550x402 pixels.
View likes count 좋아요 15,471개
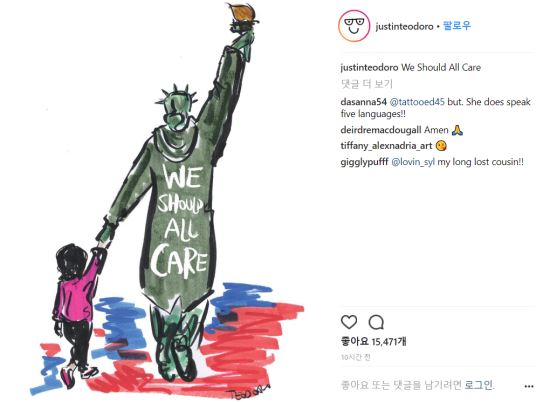374,341
